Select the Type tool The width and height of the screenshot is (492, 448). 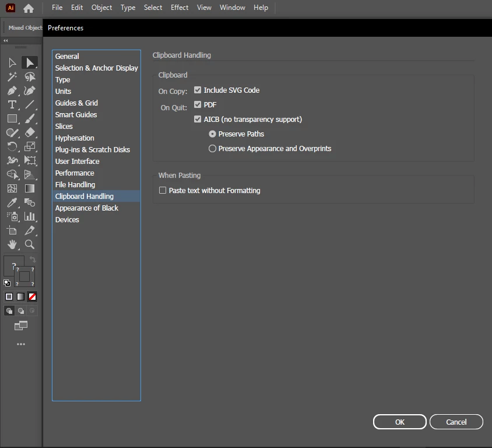pyautogui.click(x=12, y=104)
